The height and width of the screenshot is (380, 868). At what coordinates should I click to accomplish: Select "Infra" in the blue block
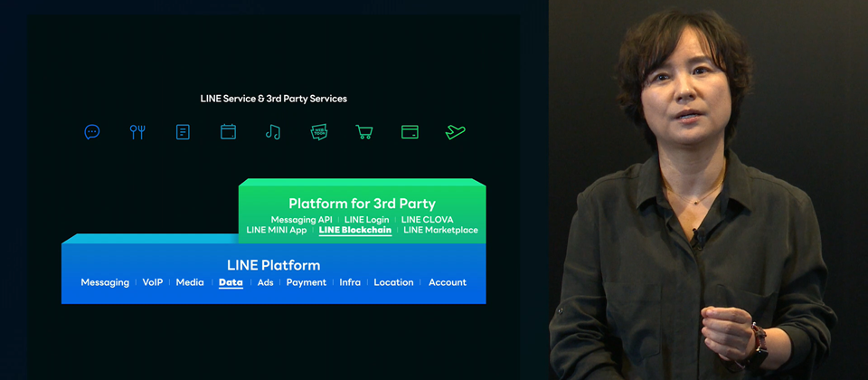pos(350,282)
